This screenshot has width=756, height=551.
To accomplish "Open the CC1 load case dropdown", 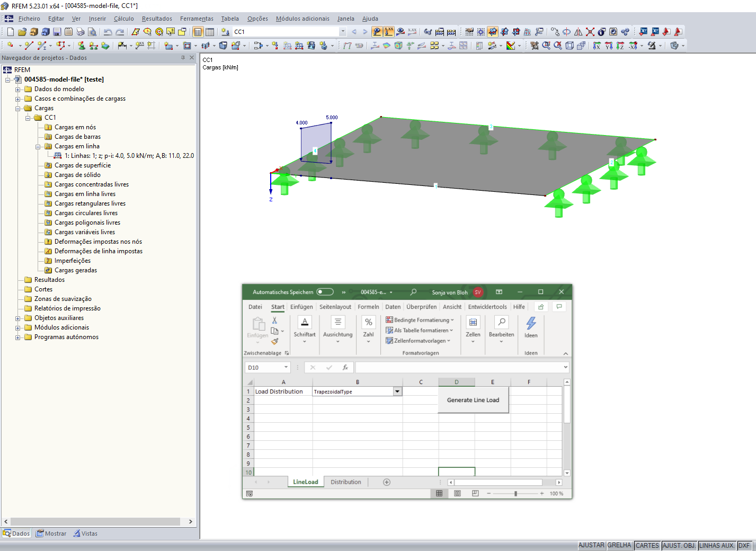I will tap(343, 32).
